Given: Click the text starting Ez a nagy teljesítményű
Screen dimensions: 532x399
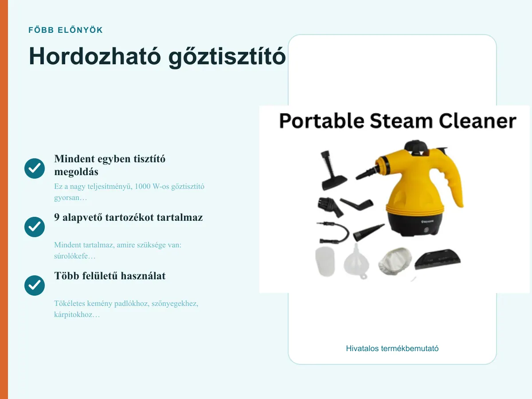Looking at the screenshot, I should pyautogui.click(x=129, y=192).
